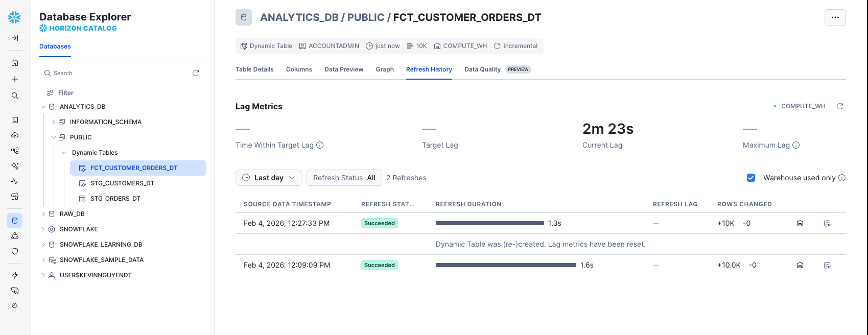Click the database Search input field

tap(118, 73)
